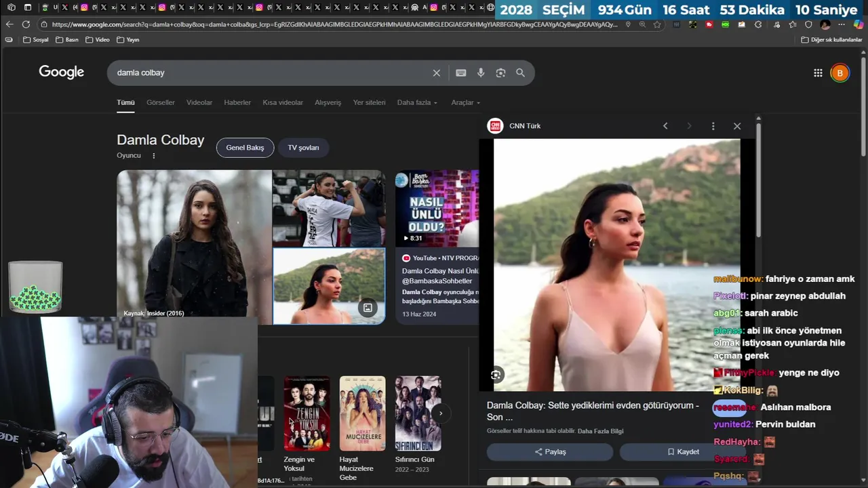
Task: Open the Daha Fazla Bilgi link
Action: pyautogui.click(x=600, y=431)
